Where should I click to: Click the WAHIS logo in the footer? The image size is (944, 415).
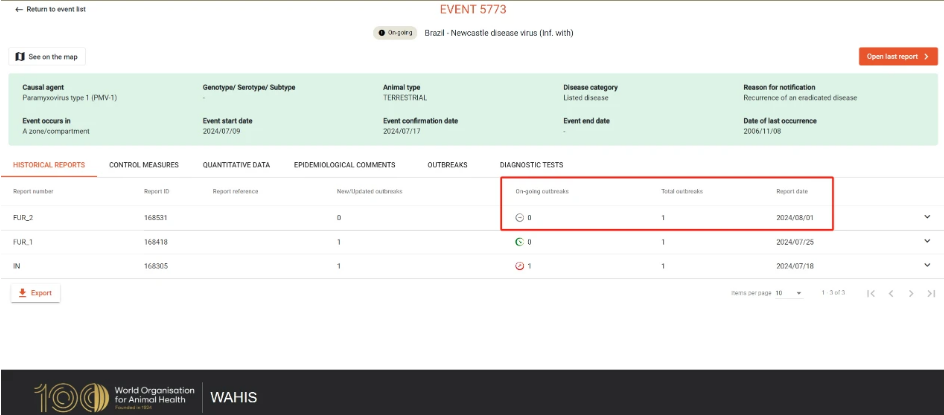(x=234, y=398)
